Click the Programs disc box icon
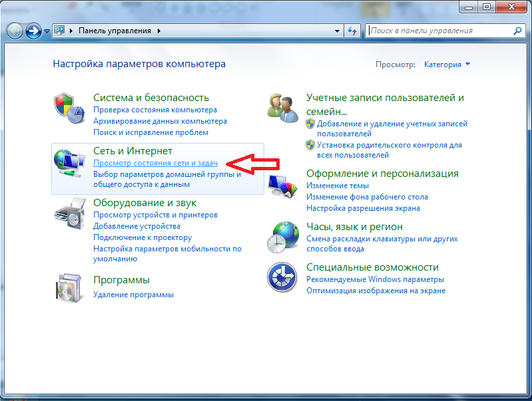Viewport: 532px width, 401px height. pyautogui.click(x=70, y=287)
